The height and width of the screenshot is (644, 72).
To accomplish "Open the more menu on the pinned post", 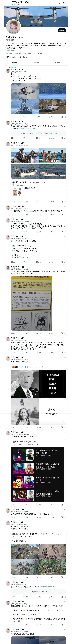I will pos(65,70).
